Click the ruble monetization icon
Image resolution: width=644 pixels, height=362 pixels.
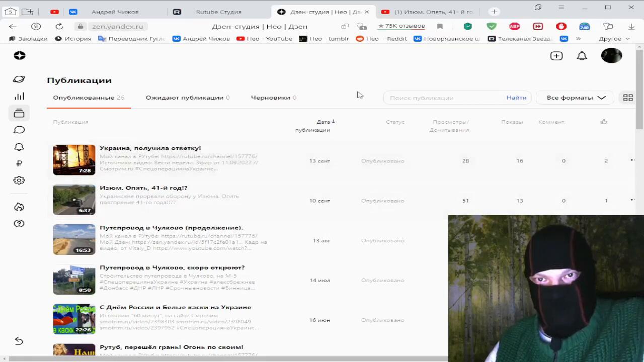tap(19, 163)
